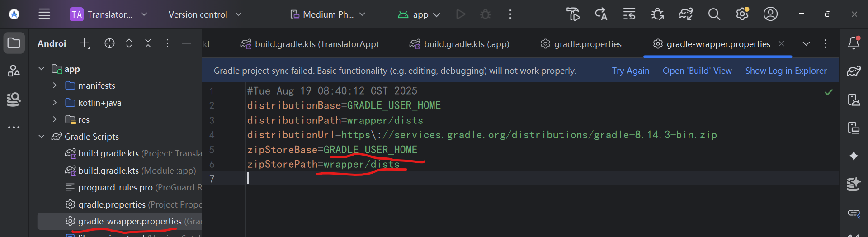Switch to build.gradle.kts (TranslatorApp) tab
Screen dimensions: 868x237
[x=310, y=44]
